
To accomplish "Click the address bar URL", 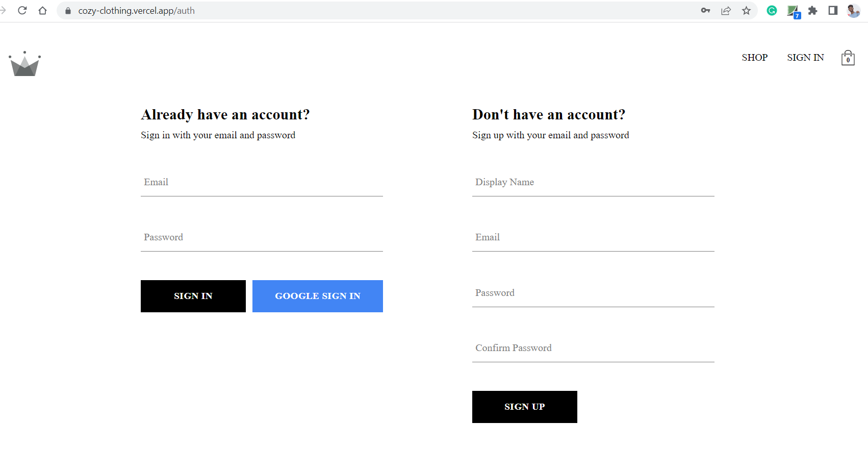I will [x=136, y=11].
